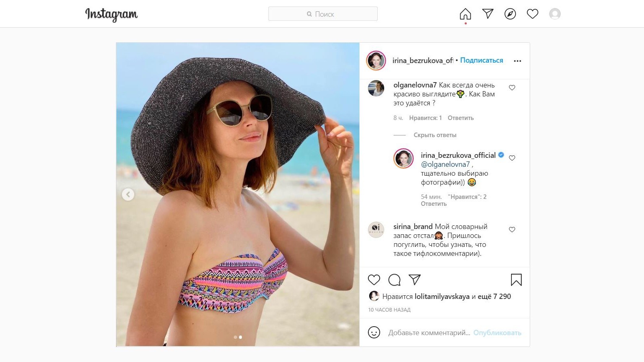Image resolution: width=644 pixels, height=362 pixels.
Task: Open the Explore compass icon
Action: [x=510, y=14]
